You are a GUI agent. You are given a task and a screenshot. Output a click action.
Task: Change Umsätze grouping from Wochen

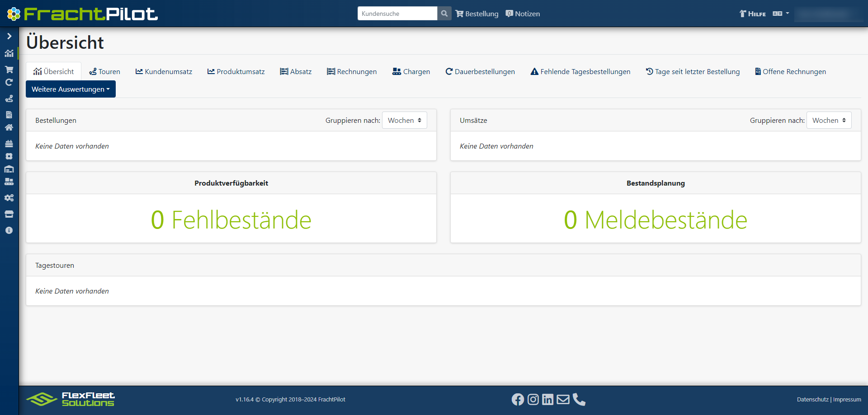coord(829,120)
